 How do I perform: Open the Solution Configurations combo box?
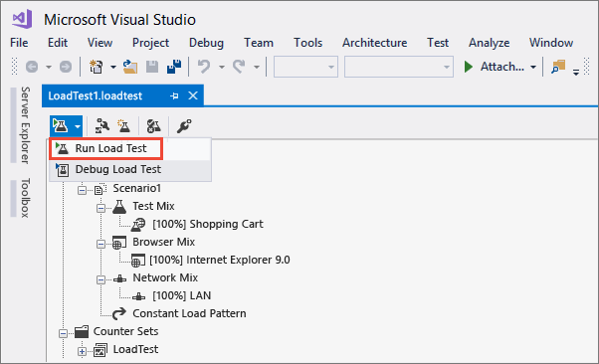pyautogui.click(x=305, y=67)
